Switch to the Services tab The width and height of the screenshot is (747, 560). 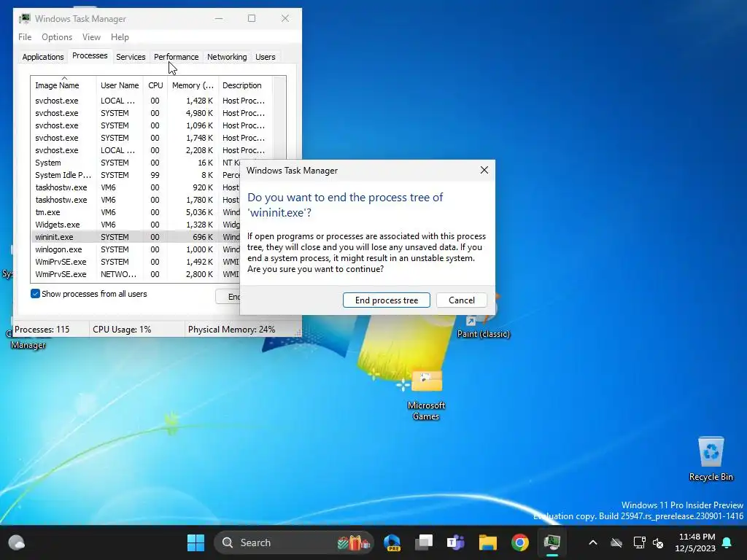[x=131, y=57]
